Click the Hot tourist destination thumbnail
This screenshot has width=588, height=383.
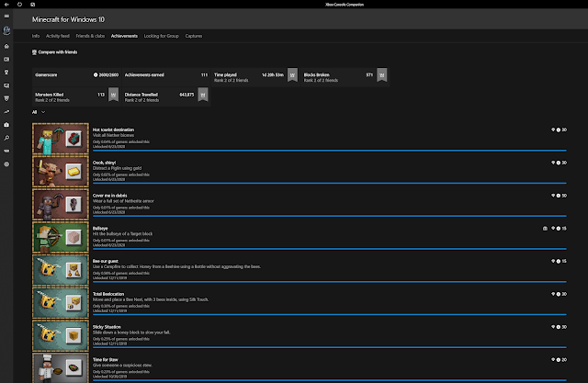(x=61, y=139)
